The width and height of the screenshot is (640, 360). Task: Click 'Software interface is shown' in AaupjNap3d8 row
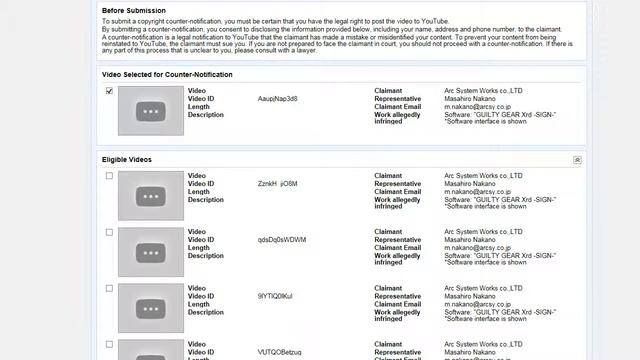tap(485, 121)
